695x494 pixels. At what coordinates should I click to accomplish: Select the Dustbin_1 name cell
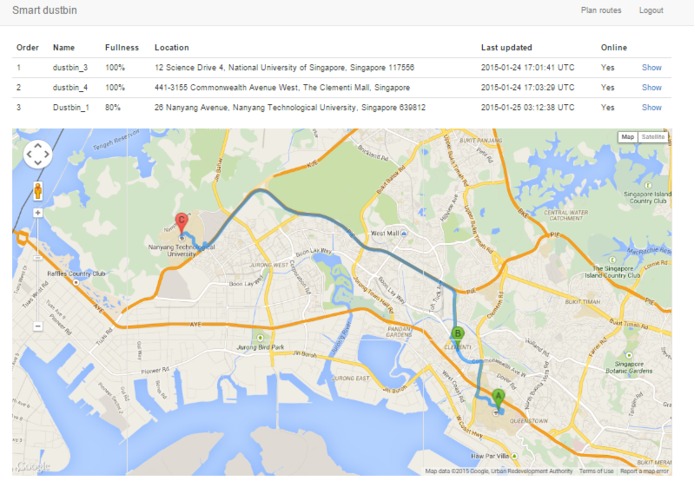click(71, 107)
